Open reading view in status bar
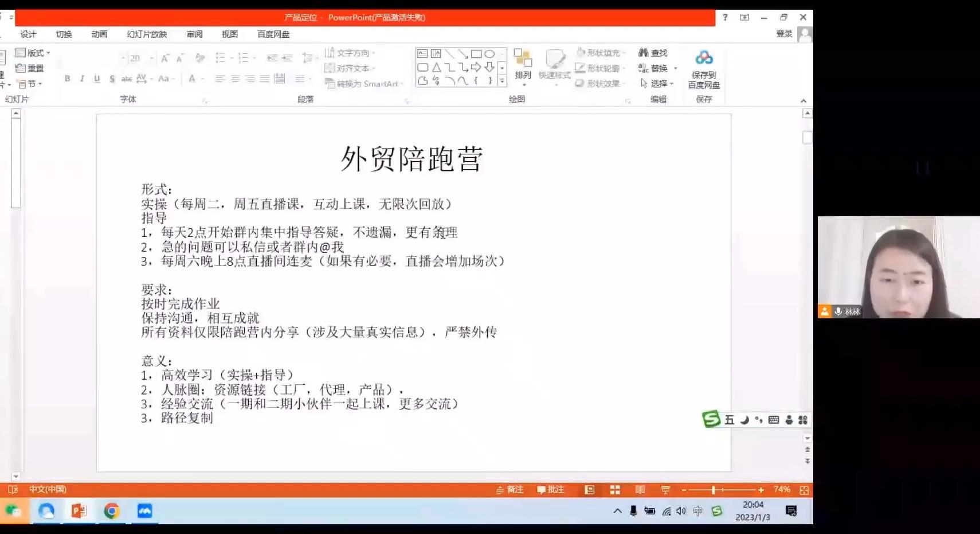This screenshot has height=534, width=980. pos(640,490)
